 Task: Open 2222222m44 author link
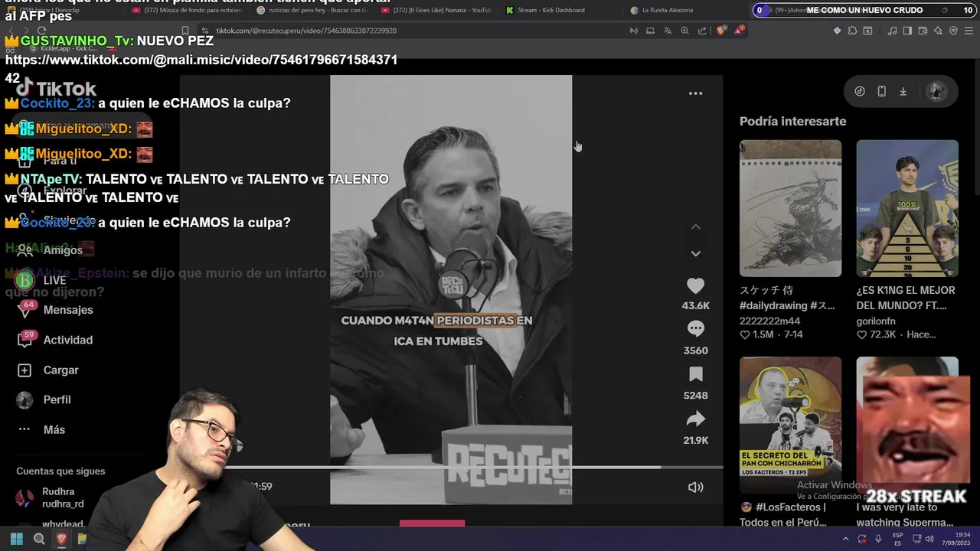click(x=769, y=321)
